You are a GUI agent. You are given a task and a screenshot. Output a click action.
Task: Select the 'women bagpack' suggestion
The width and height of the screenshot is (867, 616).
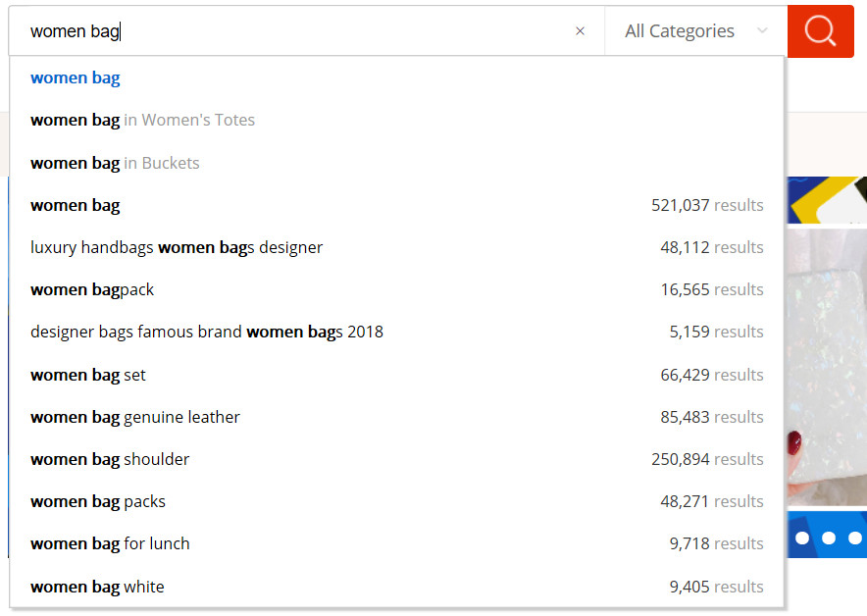pyautogui.click(x=92, y=290)
